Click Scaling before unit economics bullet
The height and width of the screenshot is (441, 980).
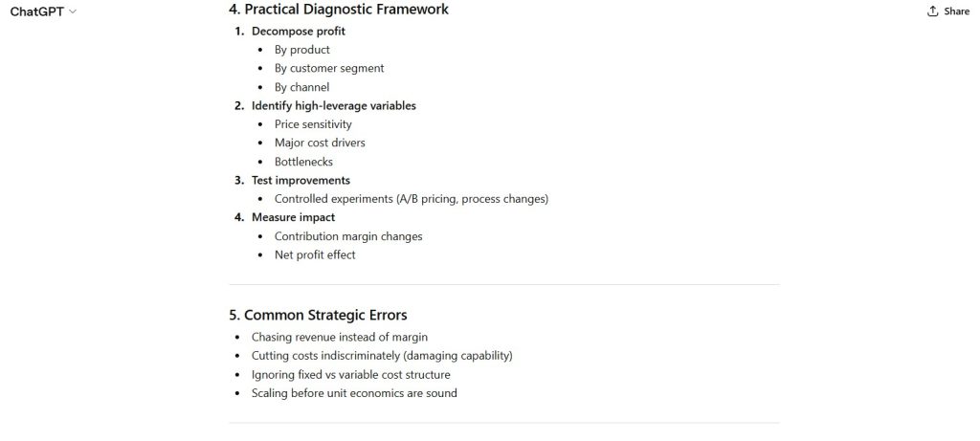[354, 393]
